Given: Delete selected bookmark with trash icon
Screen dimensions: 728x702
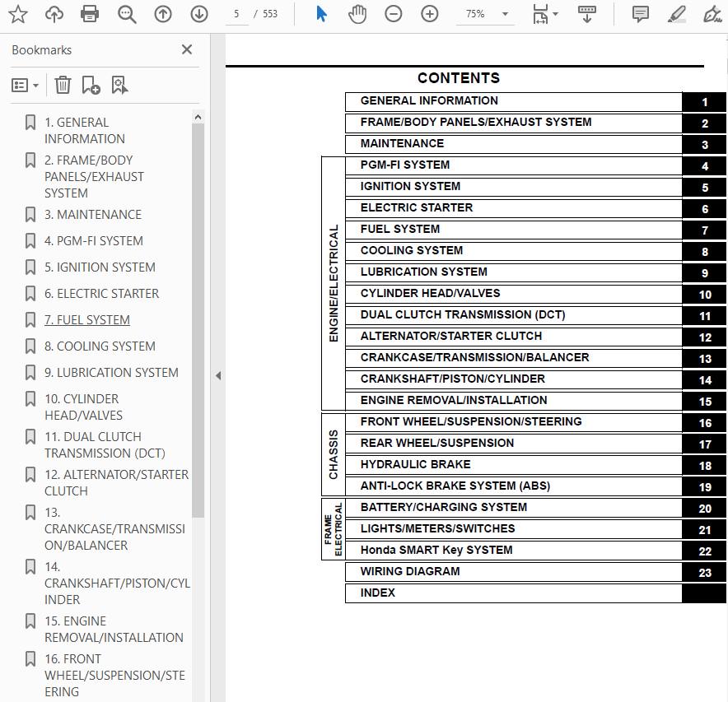Looking at the screenshot, I should point(63,86).
